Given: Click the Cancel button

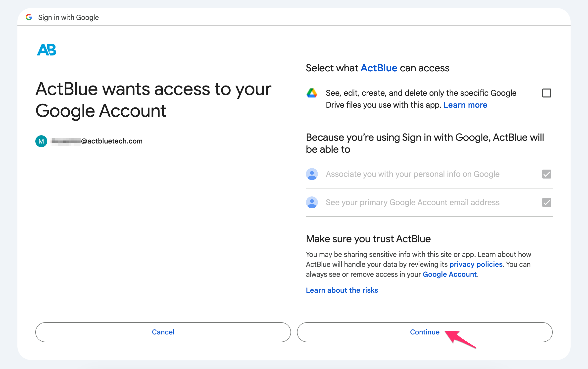Looking at the screenshot, I should pyautogui.click(x=163, y=332).
